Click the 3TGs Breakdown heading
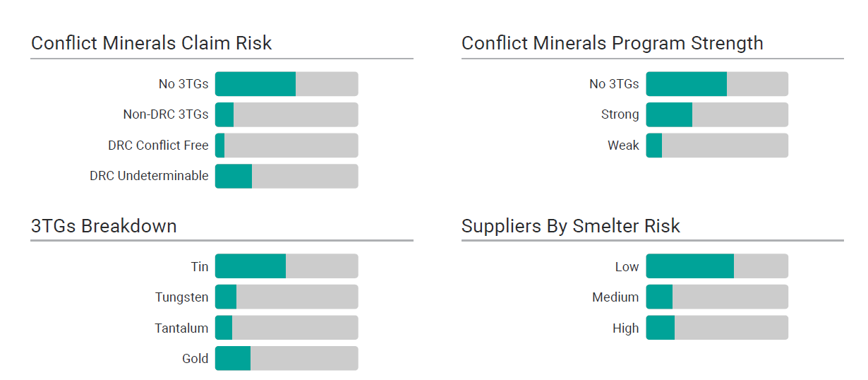 pos(104,226)
